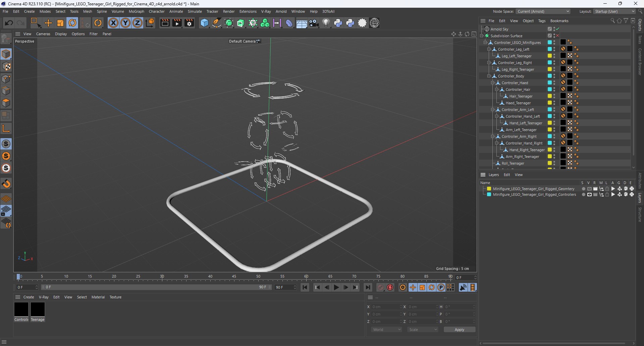Toggle Z-axis lock
The height and width of the screenshot is (346, 644).
coord(138,23)
